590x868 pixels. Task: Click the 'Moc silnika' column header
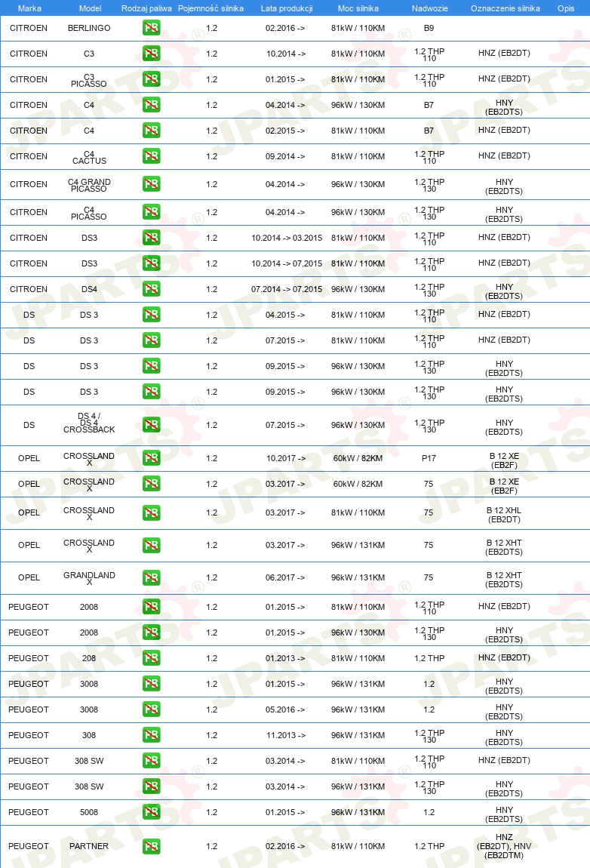358,8
